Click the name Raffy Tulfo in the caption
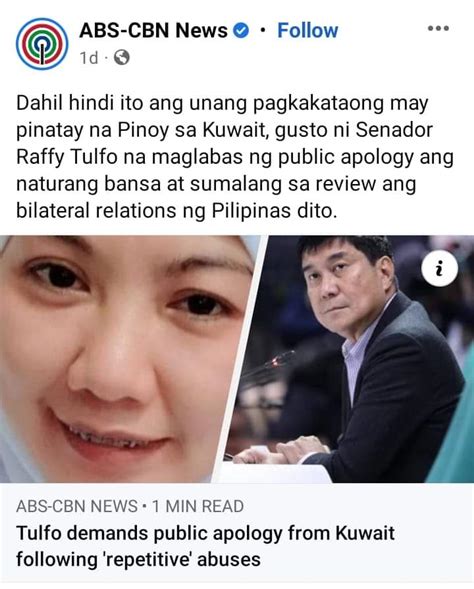474x589 pixels. 66,157
